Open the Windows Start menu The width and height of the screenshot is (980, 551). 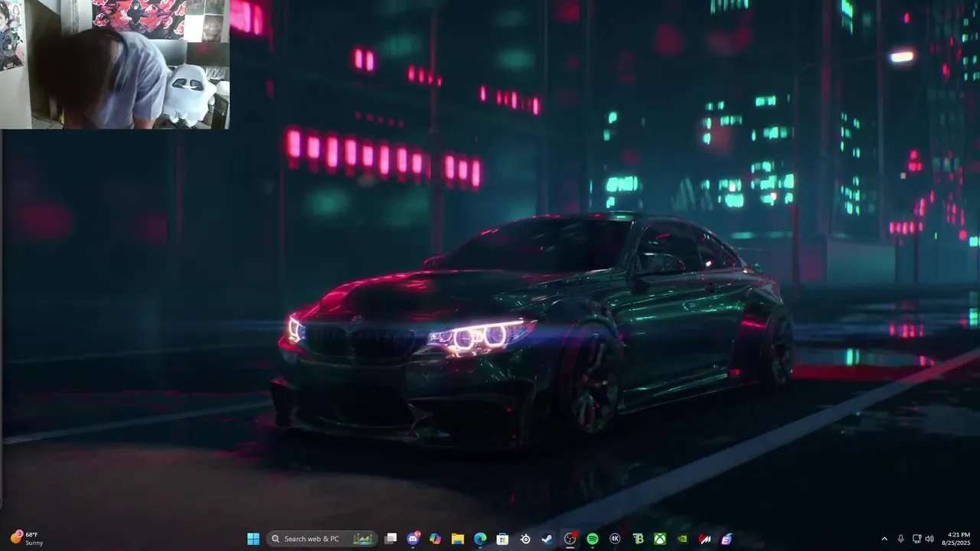click(x=253, y=539)
